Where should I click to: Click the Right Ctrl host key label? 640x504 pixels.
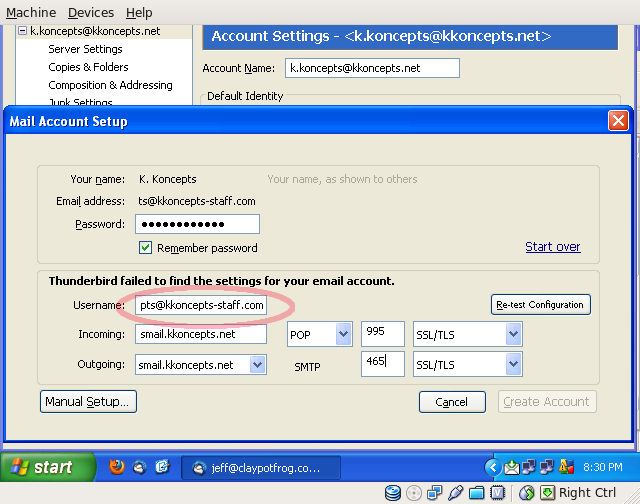pyautogui.click(x=587, y=493)
